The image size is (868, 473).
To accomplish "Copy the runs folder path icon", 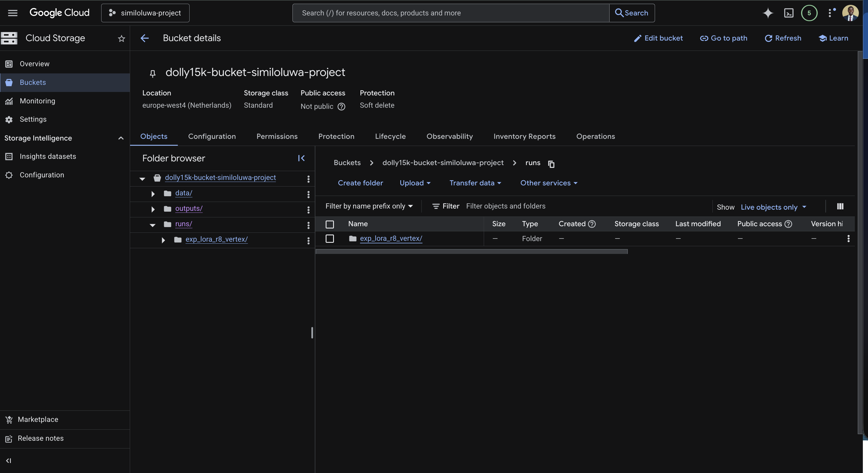I will tap(551, 164).
